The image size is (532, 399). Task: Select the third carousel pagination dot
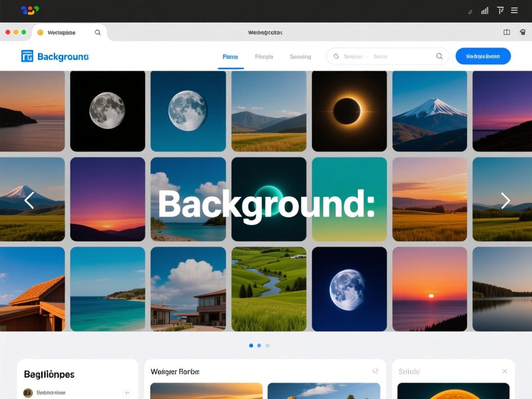point(267,345)
